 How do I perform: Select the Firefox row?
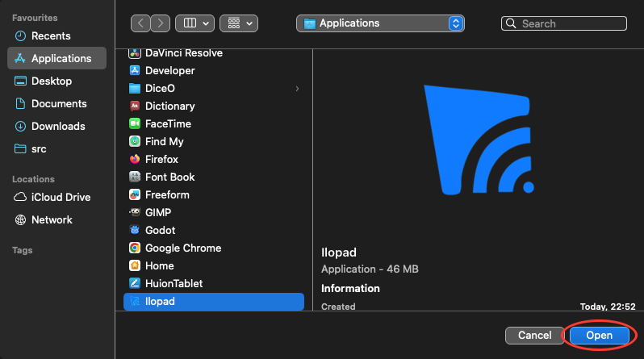click(214, 159)
